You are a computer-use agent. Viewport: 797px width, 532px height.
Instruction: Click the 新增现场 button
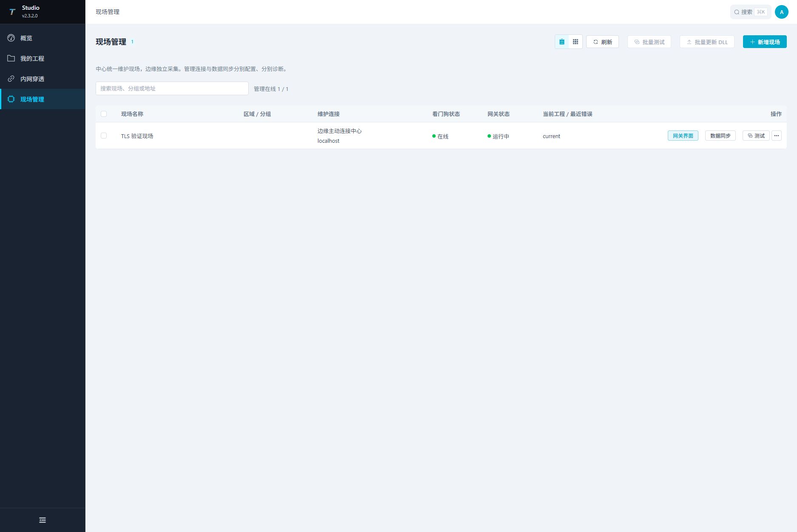click(765, 42)
